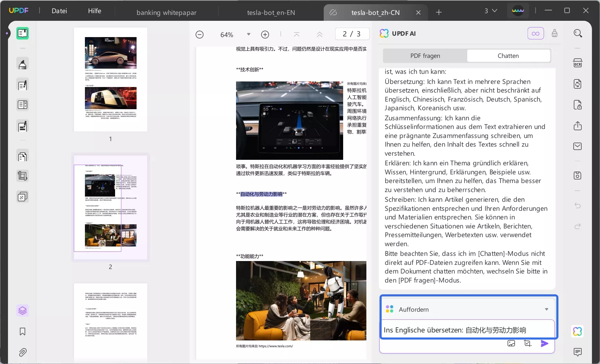
Task: Open the bookmark panel icon
Action: click(x=23, y=332)
